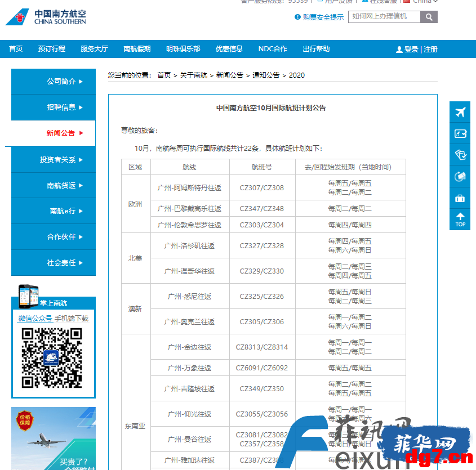
Task: Click the 通知公告 breadcrumb link
Action: tap(266, 75)
